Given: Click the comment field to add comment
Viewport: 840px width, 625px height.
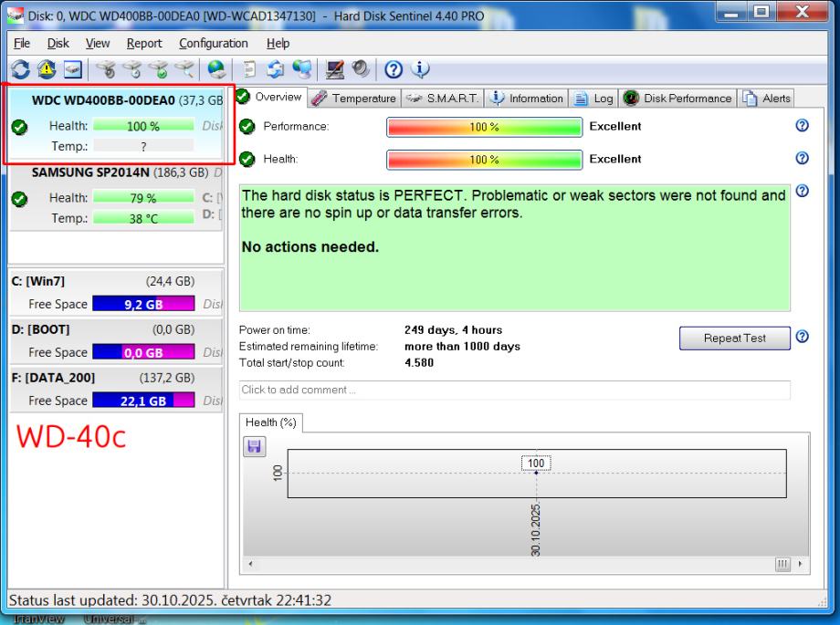Looking at the screenshot, I should (514, 390).
